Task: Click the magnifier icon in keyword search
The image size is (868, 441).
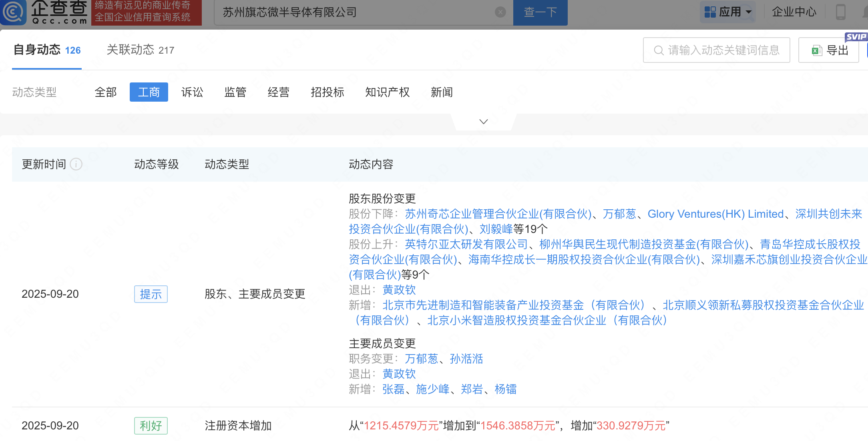Action: click(658, 50)
